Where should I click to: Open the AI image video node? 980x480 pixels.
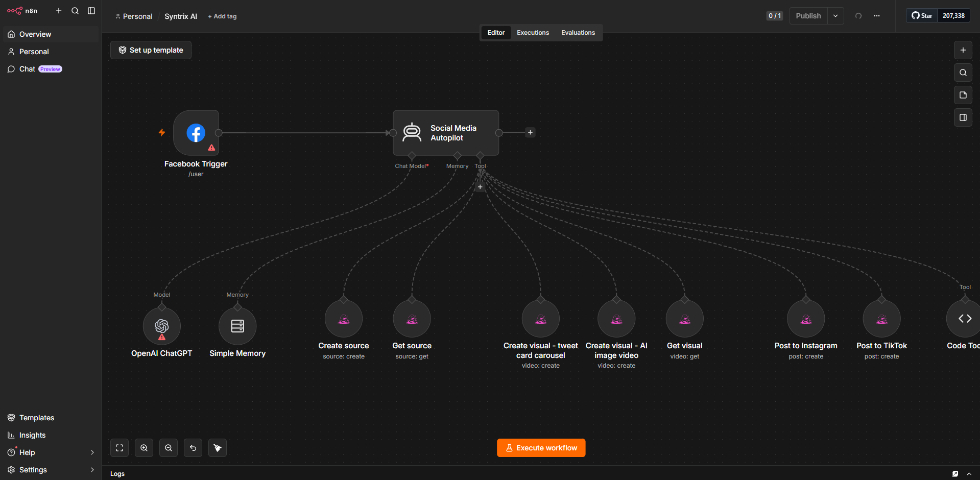click(x=616, y=319)
